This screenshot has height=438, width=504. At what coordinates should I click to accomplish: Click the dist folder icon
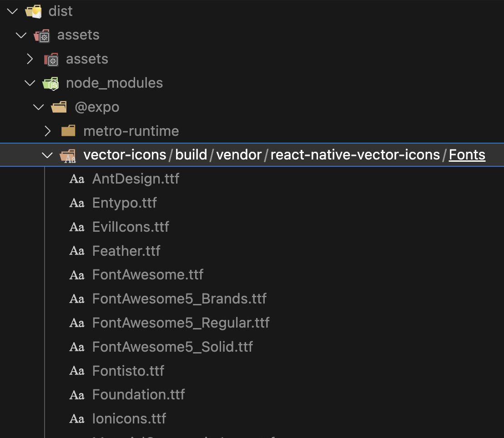33,11
